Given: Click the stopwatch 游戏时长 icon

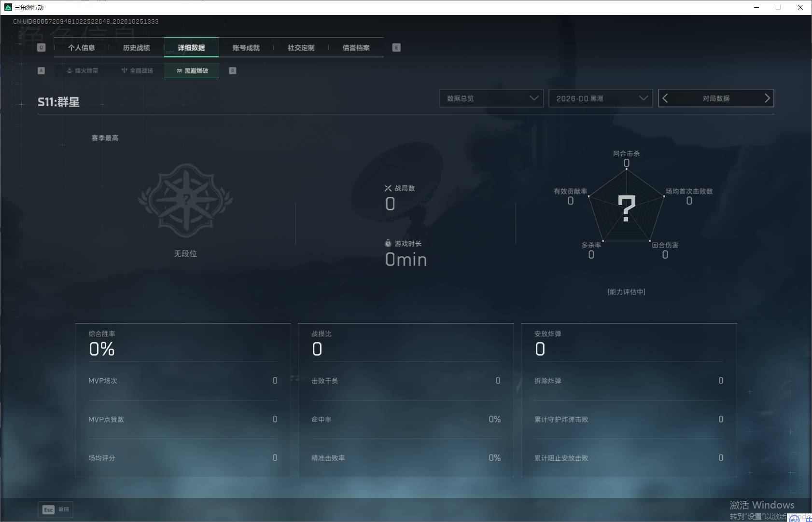Looking at the screenshot, I should [x=388, y=244].
